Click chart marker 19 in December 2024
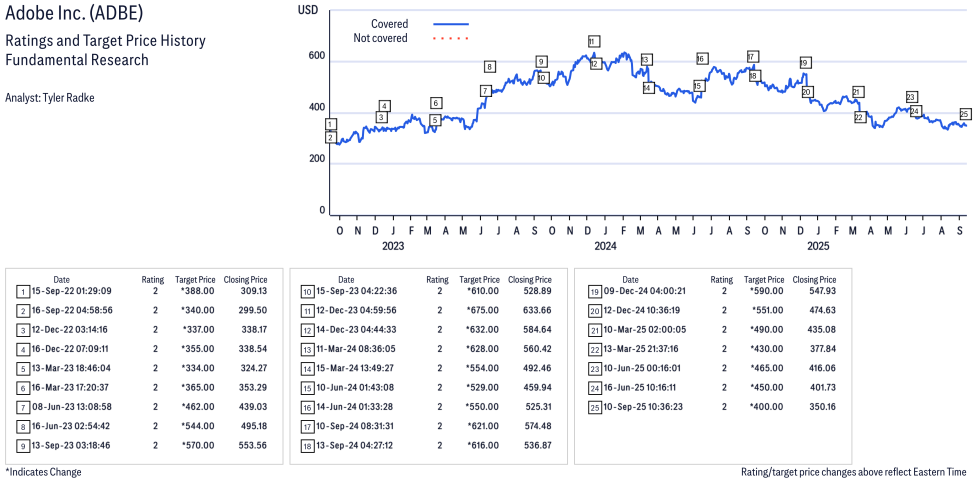977x478 pixels. (804, 62)
